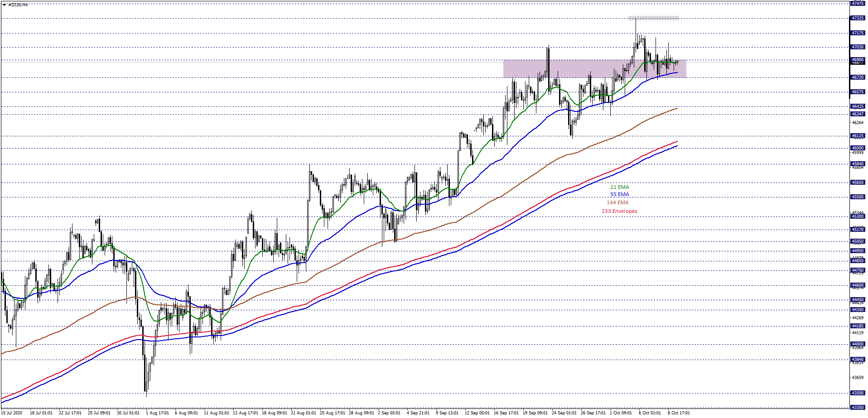868x418 pixels.
Task: Click the 46900 price level tag
Action: [857, 60]
